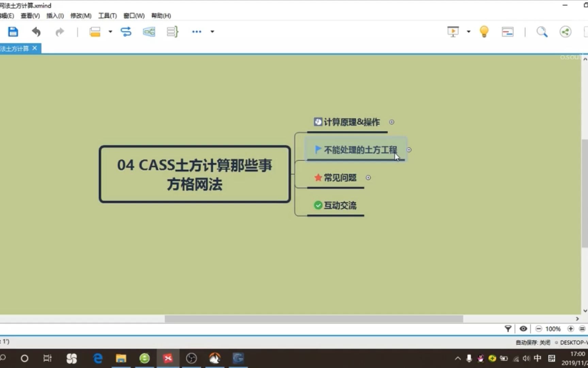Click the fit-map icon right of zoom in

click(582, 329)
